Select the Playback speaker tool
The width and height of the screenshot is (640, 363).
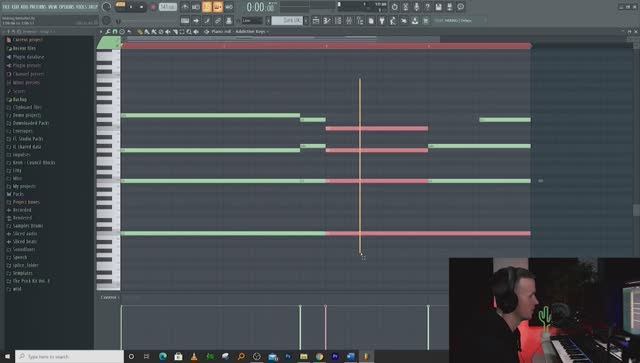tap(196, 31)
